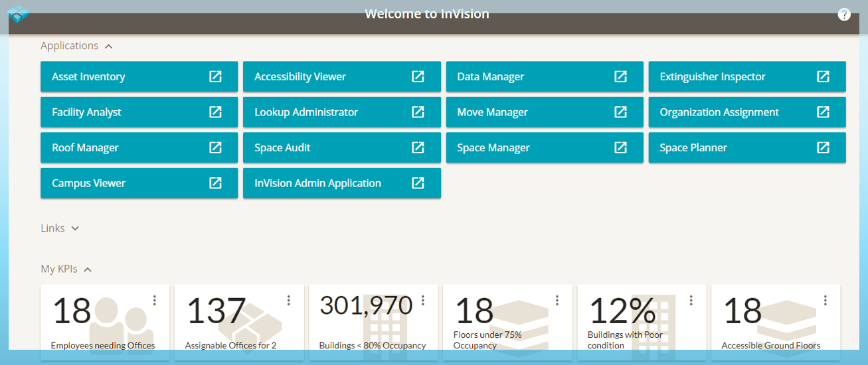This screenshot has width=868, height=365.
Task: Launch the Asset Inventory application
Action: pyautogui.click(x=139, y=77)
